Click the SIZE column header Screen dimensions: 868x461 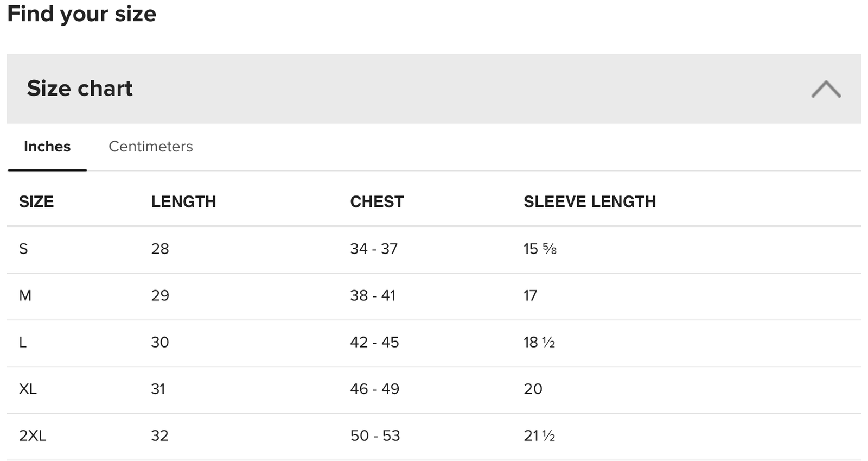coord(36,202)
